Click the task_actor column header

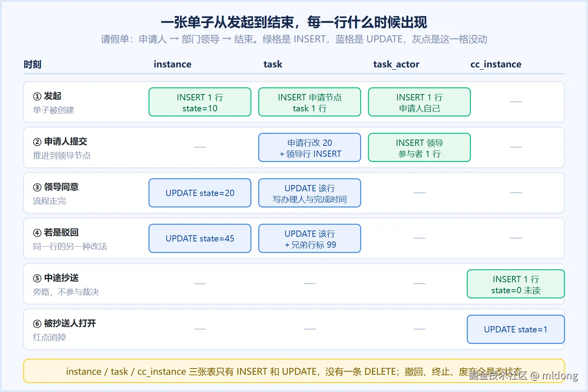point(396,64)
